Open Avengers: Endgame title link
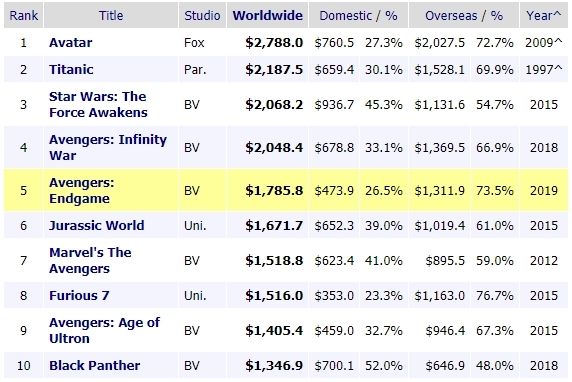This screenshot has height=382, width=572. coord(82,190)
